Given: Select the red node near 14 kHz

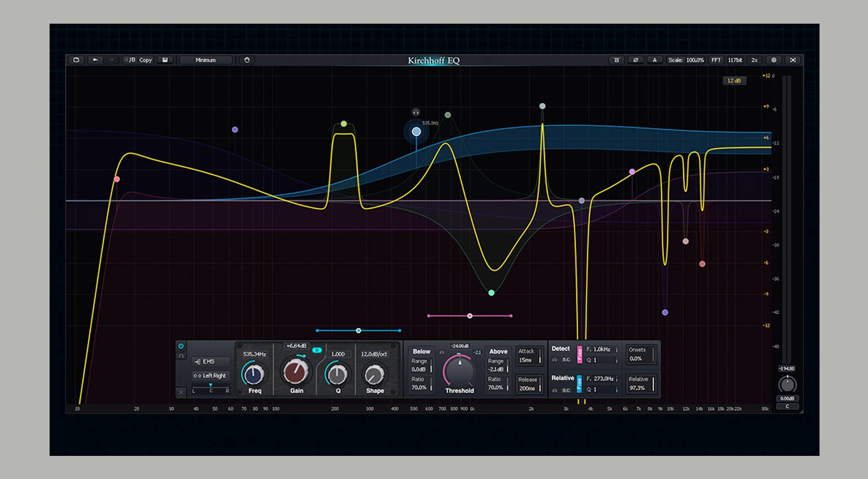Looking at the screenshot, I should pos(702,264).
